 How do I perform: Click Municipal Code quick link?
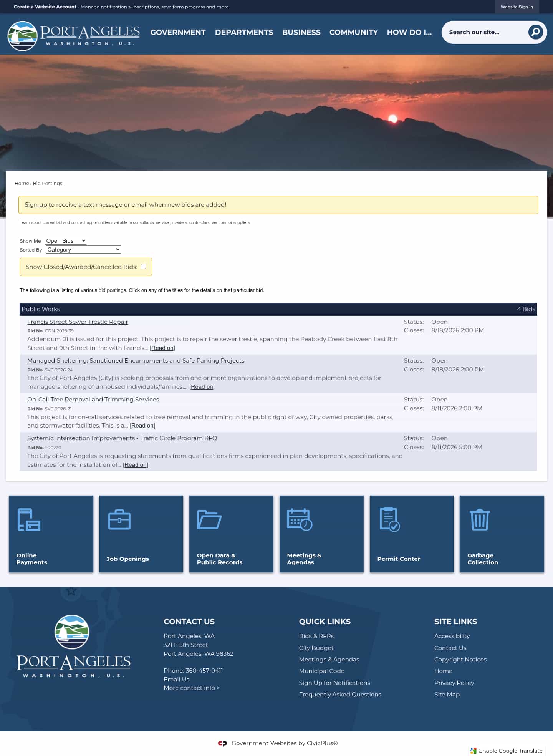click(321, 671)
